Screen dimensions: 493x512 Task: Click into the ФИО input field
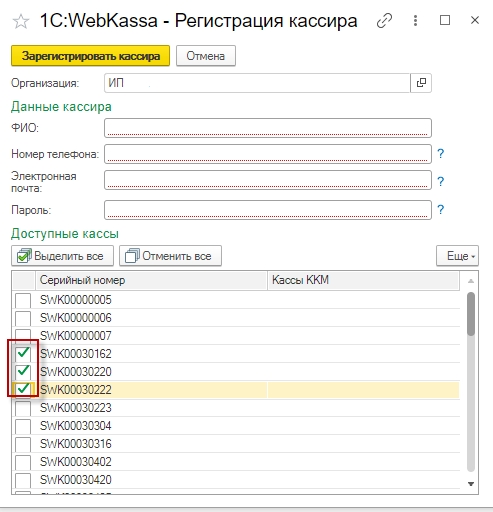[x=268, y=128]
